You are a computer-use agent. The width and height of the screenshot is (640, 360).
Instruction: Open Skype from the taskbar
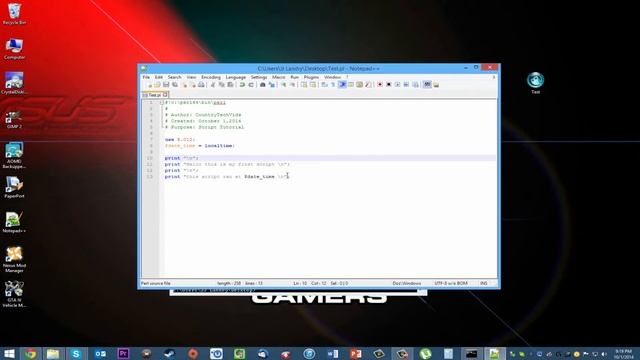(76, 353)
